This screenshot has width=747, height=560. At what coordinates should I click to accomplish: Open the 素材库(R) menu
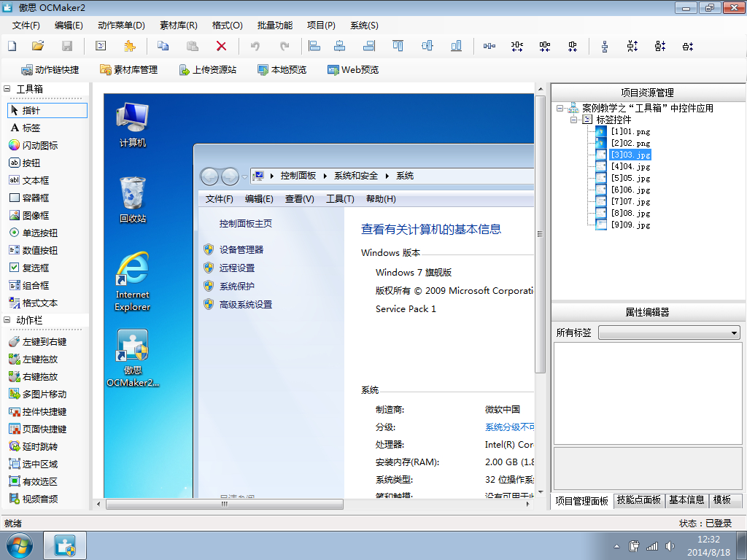click(179, 26)
